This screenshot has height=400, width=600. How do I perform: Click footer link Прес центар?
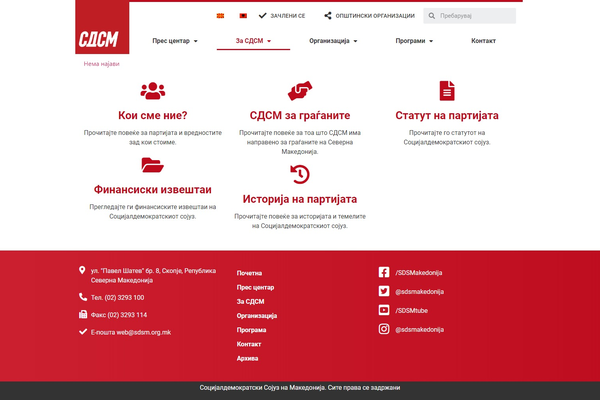(255, 287)
